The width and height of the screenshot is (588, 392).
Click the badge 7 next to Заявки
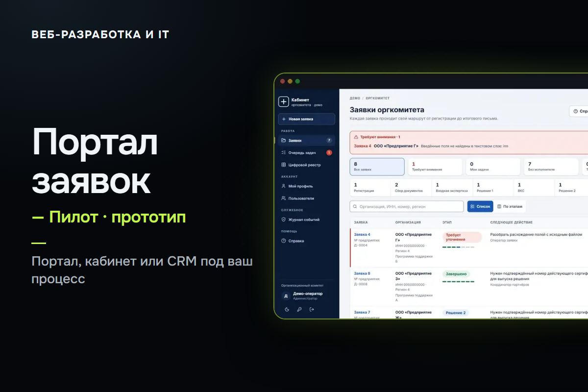(x=329, y=140)
